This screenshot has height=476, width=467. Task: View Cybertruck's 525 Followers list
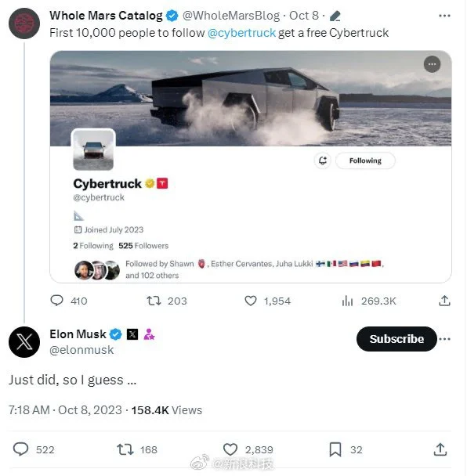tap(143, 246)
